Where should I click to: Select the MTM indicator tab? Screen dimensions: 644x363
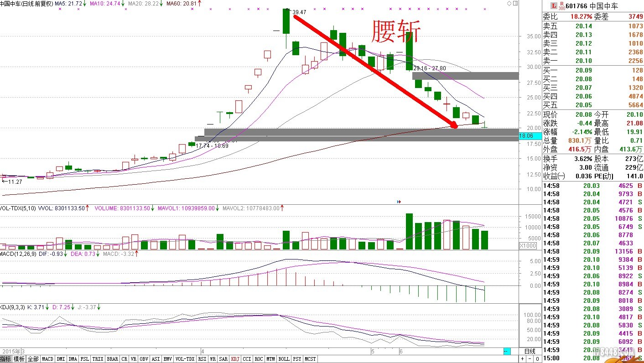tap(271, 359)
